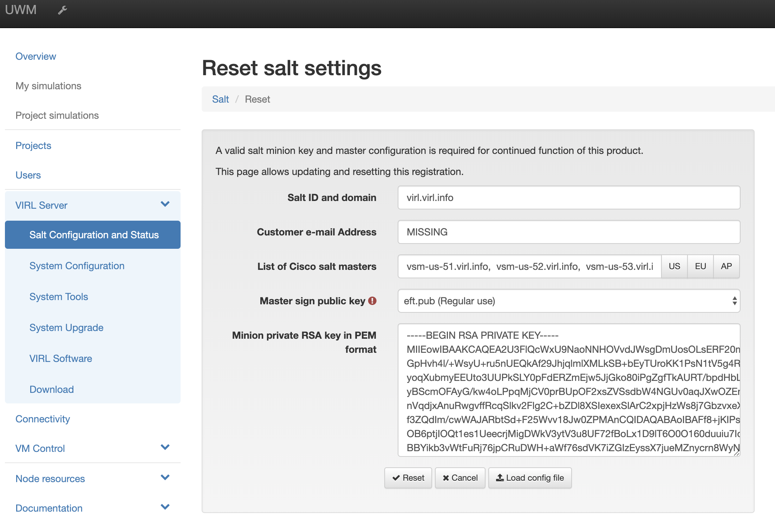775x532 pixels.
Task: Expand the Node resources chevron
Action: 165,478
